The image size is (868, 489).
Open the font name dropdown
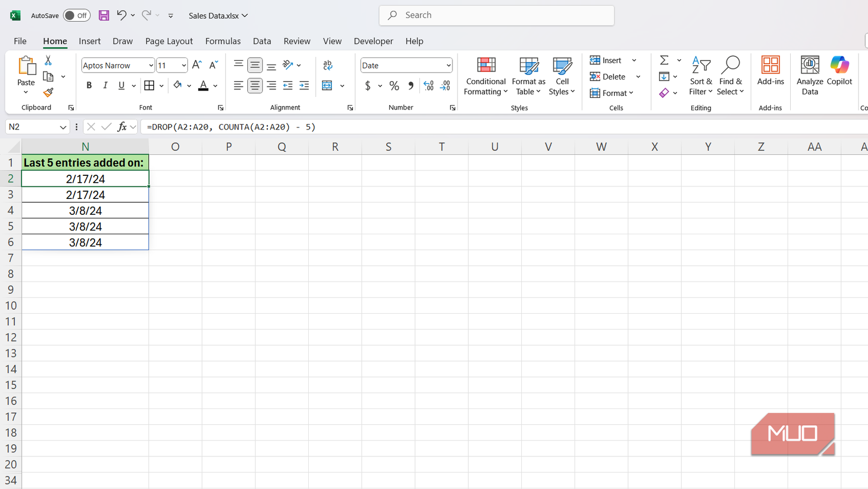tap(150, 65)
